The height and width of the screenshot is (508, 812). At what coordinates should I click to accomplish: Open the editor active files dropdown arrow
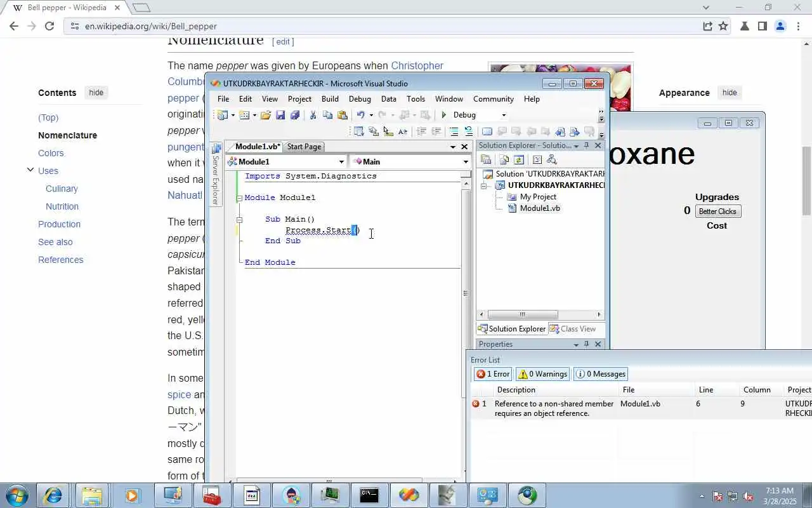(453, 147)
